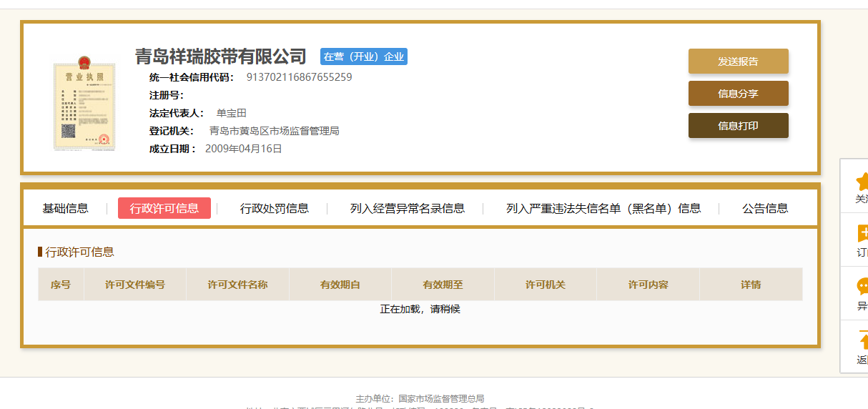Viewport: 868px width, 409px height.
Task: Click the 行政许可信息 section heading
Action: click(x=79, y=252)
